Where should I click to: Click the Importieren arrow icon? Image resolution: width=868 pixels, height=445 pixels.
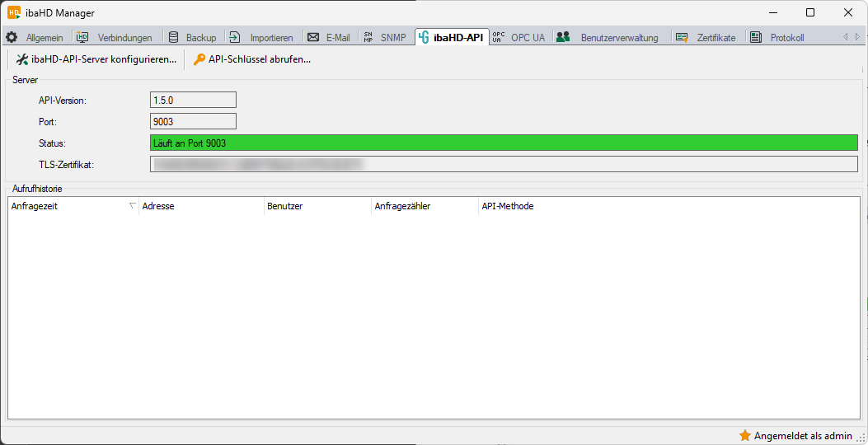(x=235, y=37)
